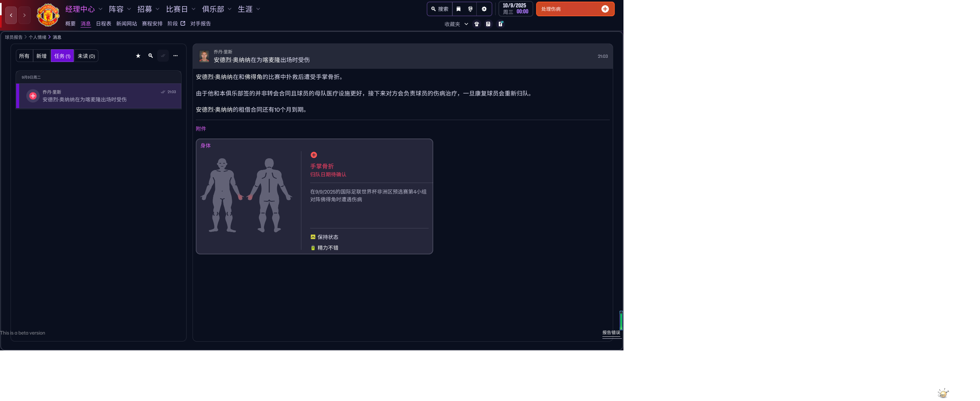Filter messages with the star icon
Screen dimensions: 980x401
coord(138,56)
